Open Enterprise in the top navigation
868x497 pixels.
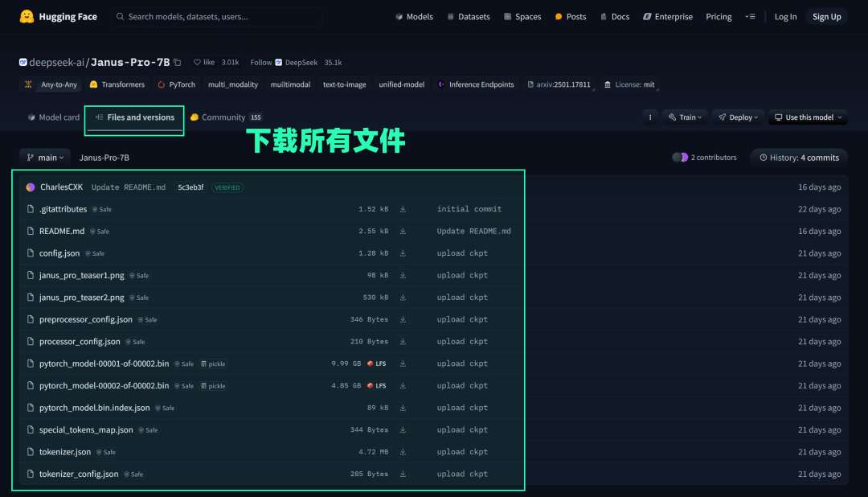click(668, 17)
